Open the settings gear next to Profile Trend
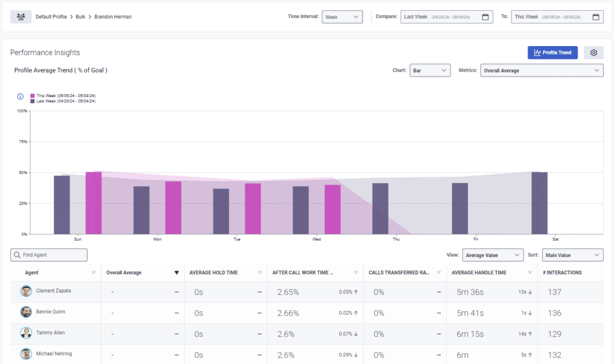Screen dimensions: 614x364 click(x=594, y=52)
